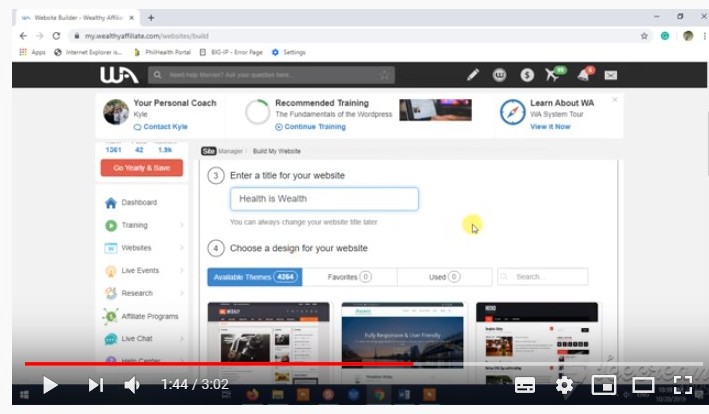Screen dimensions: 709x414
Task: Expand the Websites sidebar chevron
Action: coord(182,248)
